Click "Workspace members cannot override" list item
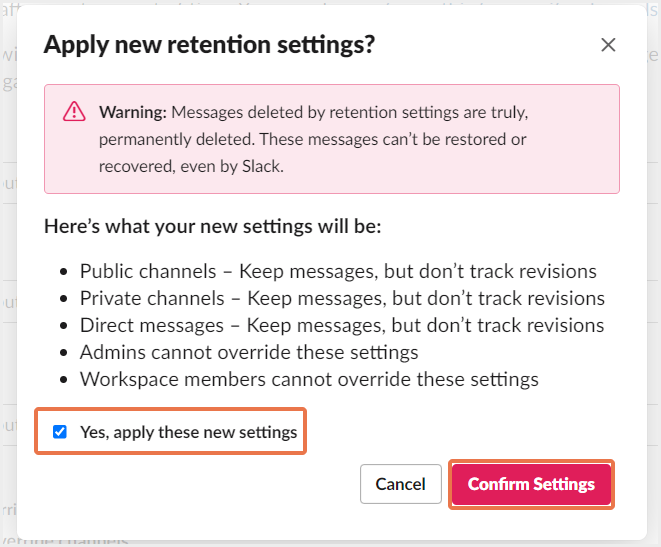661x547 pixels. click(x=309, y=379)
